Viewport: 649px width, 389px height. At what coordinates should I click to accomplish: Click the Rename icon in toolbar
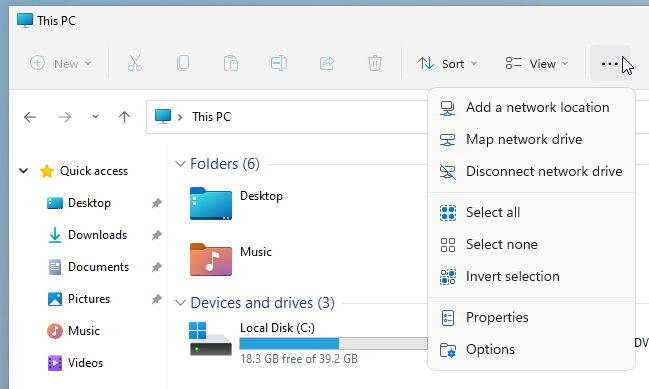click(x=279, y=63)
